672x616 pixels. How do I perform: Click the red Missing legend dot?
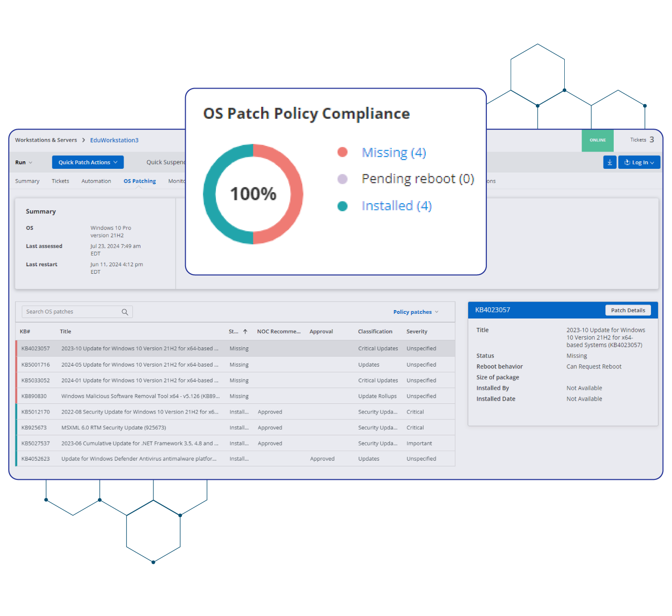342,152
